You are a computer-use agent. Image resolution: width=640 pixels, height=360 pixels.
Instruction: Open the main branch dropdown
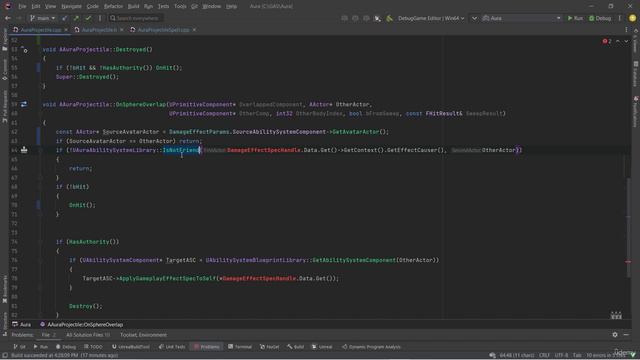point(42,18)
